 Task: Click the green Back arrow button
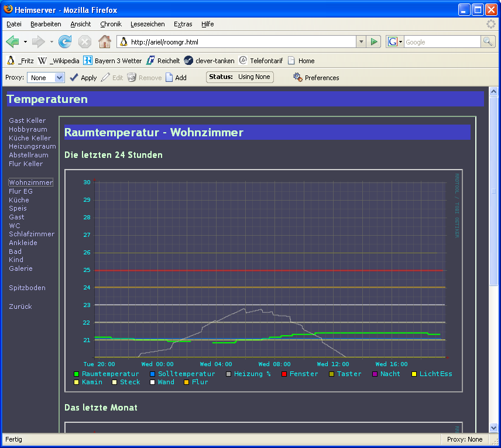(x=12, y=42)
